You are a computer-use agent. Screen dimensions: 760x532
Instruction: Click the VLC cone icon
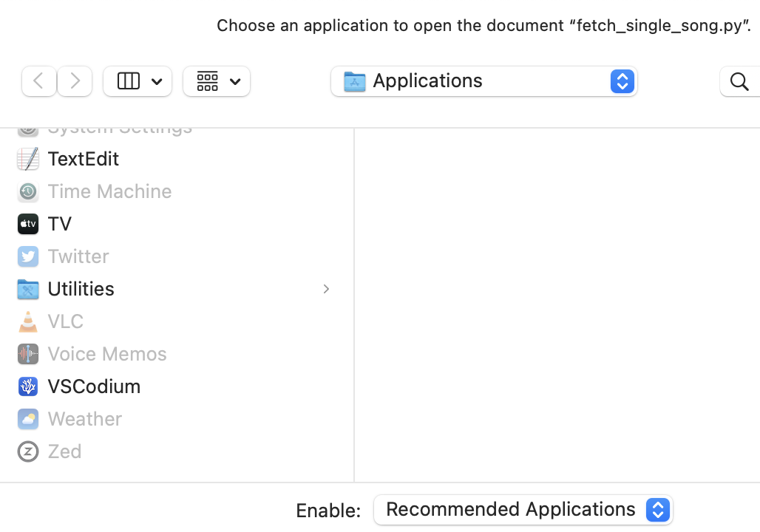point(27,321)
